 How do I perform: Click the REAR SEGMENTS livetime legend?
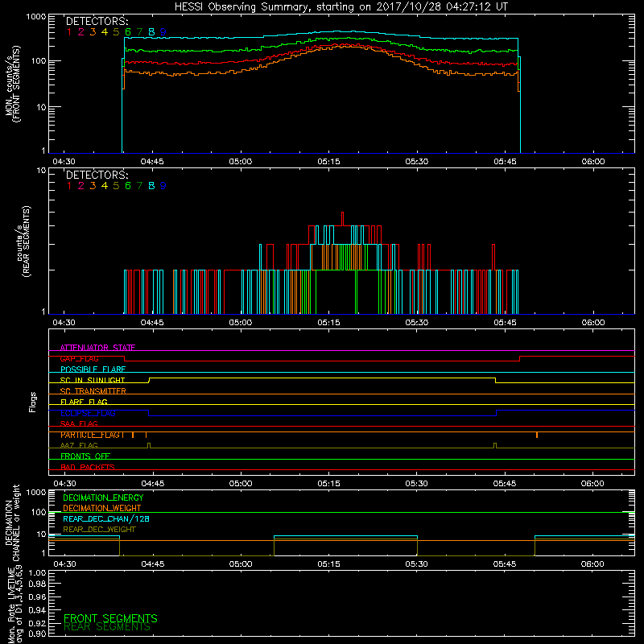tap(107, 627)
